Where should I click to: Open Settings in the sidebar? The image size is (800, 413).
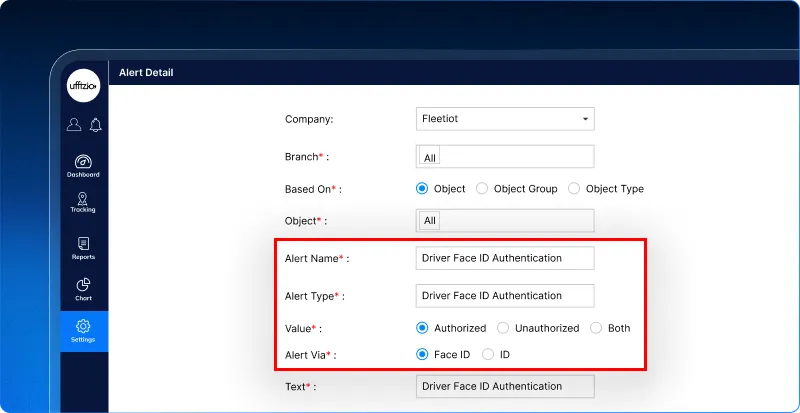84,331
